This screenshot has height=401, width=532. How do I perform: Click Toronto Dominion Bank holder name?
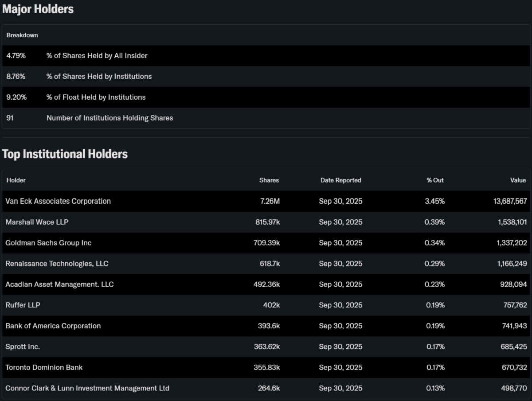click(44, 368)
